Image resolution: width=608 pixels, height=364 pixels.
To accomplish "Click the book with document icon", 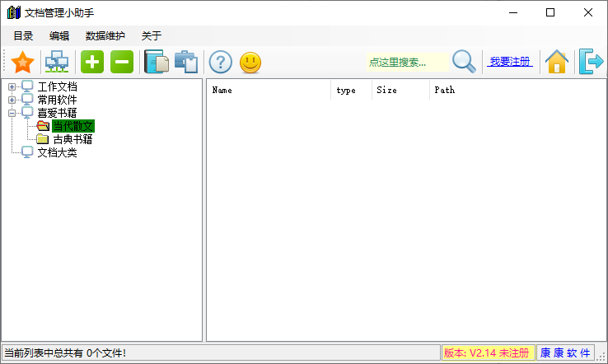I will pos(156,62).
